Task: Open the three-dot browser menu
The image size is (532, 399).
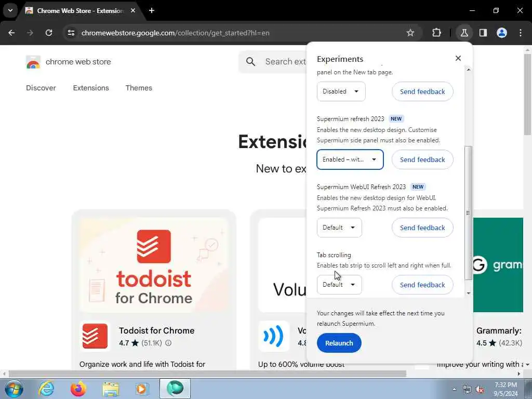Action: [521, 33]
